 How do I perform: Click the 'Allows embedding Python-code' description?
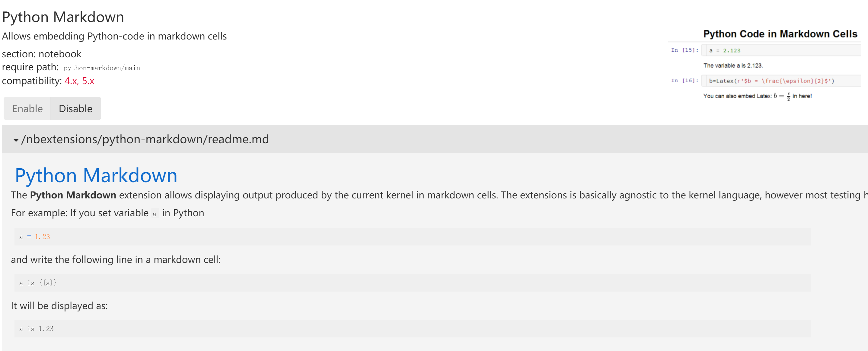point(114,36)
